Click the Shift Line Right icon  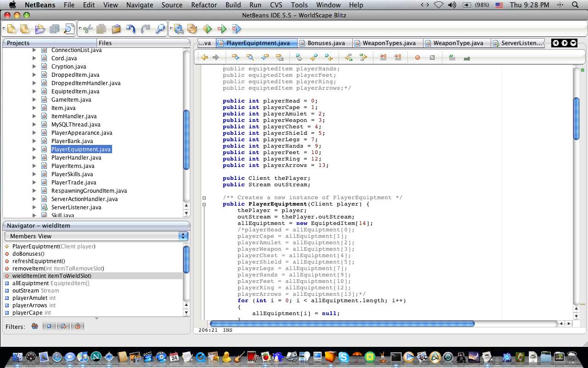[x=398, y=57]
